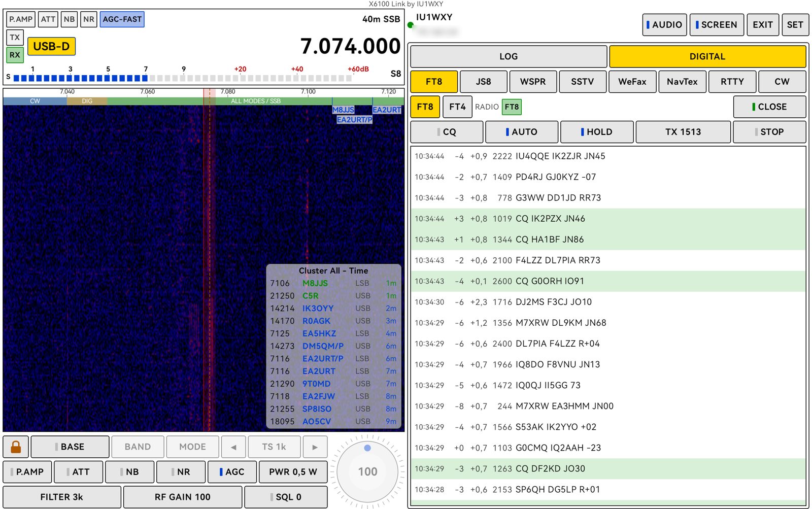Select the JS8 mode tab
This screenshot has height=509, width=812.
484,82
